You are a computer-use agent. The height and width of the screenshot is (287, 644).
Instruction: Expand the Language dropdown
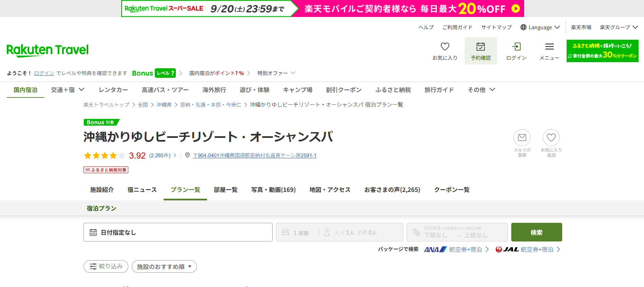click(540, 27)
